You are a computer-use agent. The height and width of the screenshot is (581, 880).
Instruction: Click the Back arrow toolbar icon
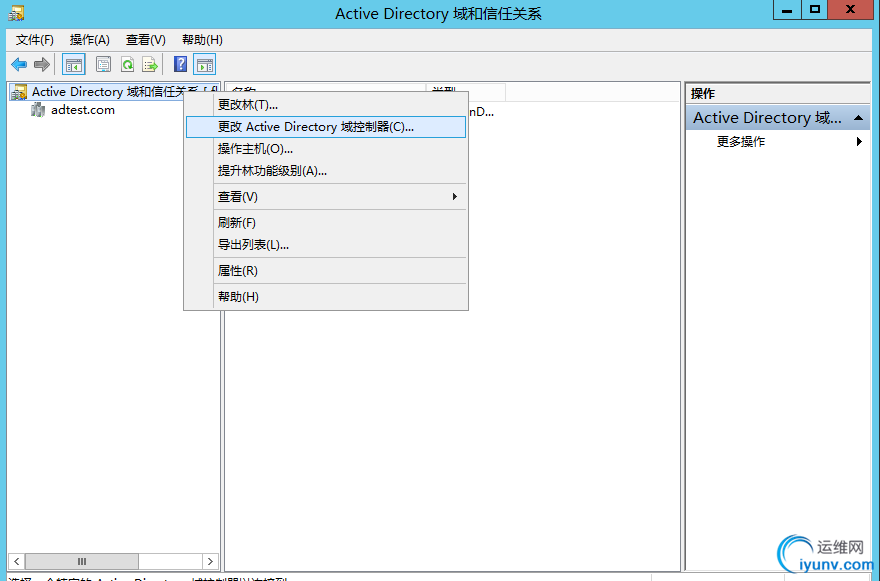pyautogui.click(x=19, y=65)
